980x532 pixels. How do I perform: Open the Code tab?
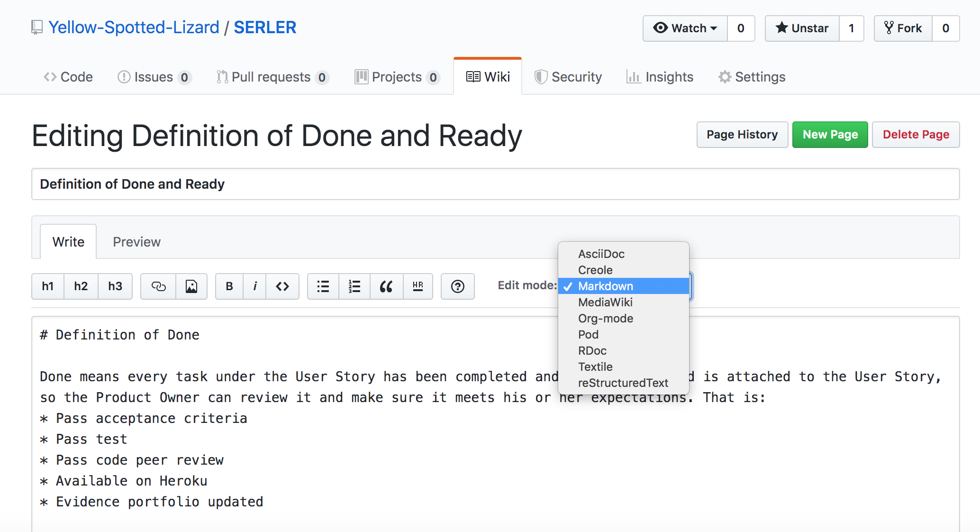[68, 77]
